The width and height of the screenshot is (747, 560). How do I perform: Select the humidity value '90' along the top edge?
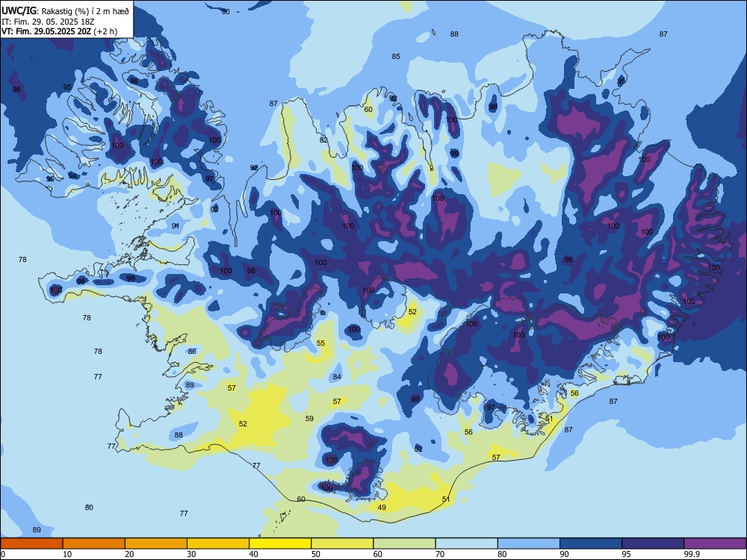pos(226,11)
